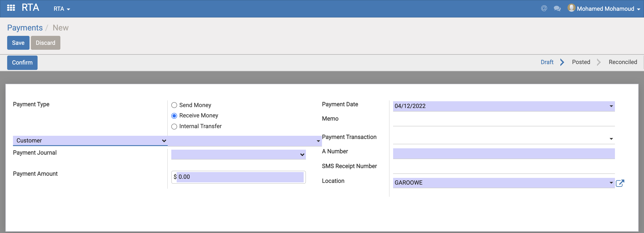The image size is (644, 233).
Task: Open the partner name dropdown next to Customer
Action: [x=245, y=141]
